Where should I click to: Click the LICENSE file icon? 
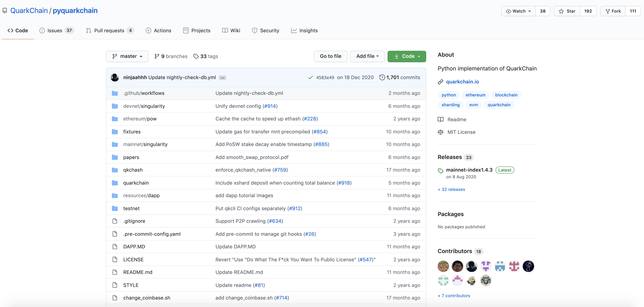[115, 260]
